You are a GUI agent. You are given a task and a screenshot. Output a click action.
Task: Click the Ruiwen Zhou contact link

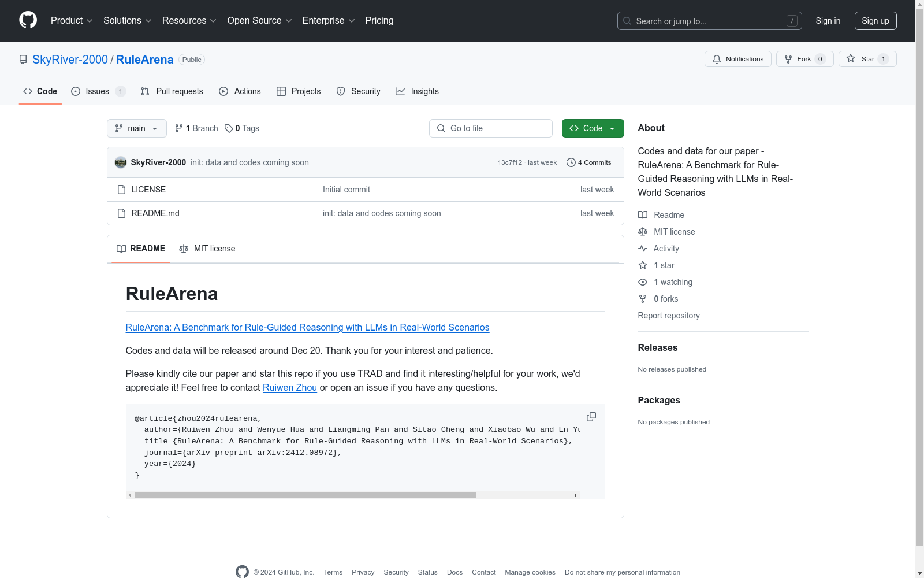pos(290,387)
